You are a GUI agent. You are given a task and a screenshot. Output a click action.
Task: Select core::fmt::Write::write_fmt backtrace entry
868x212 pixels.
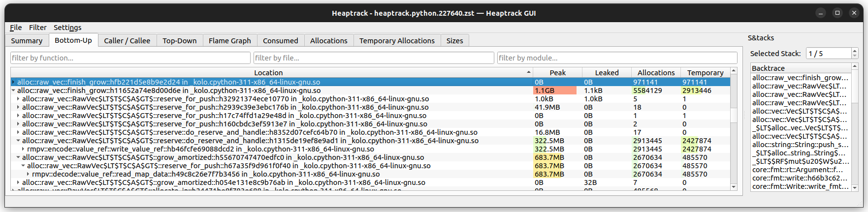click(x=801, y=186)
